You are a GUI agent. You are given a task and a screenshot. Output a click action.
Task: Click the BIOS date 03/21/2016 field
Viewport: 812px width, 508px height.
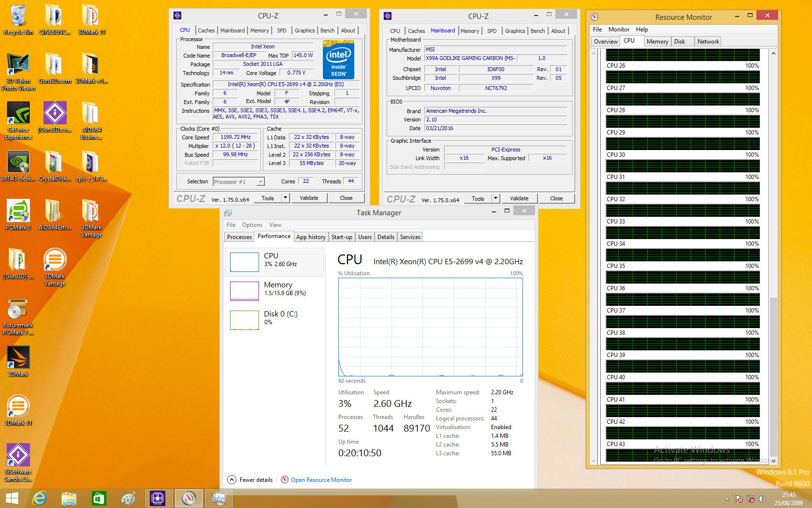(495, 128)
